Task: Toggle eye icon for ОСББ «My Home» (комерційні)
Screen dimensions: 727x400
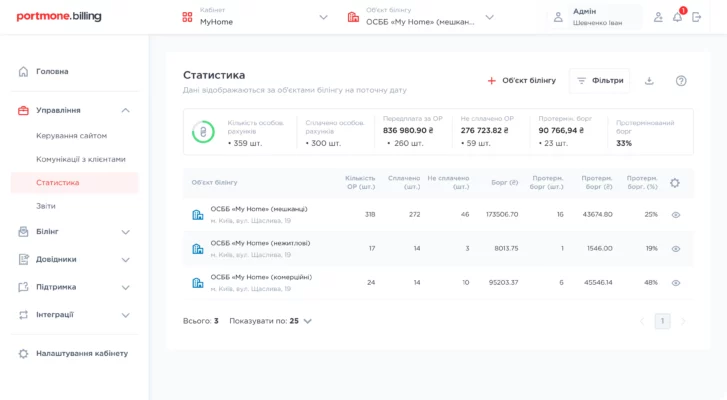Action: click(676, 283)
